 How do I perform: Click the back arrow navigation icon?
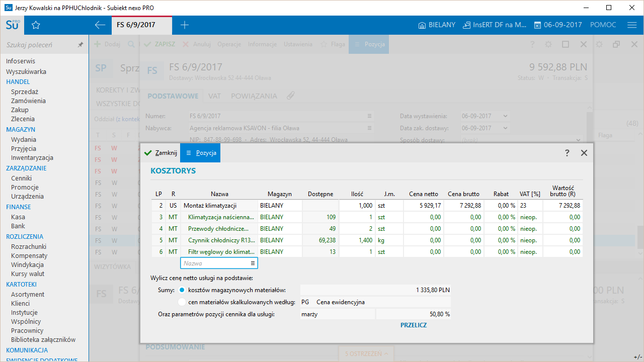pos(100,25)
